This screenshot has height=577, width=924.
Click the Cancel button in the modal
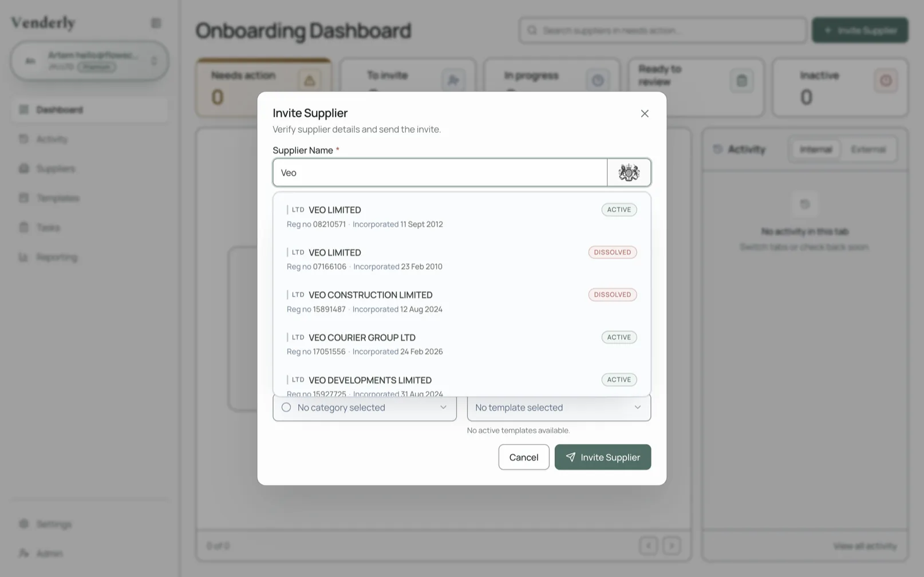click(523, 457)
